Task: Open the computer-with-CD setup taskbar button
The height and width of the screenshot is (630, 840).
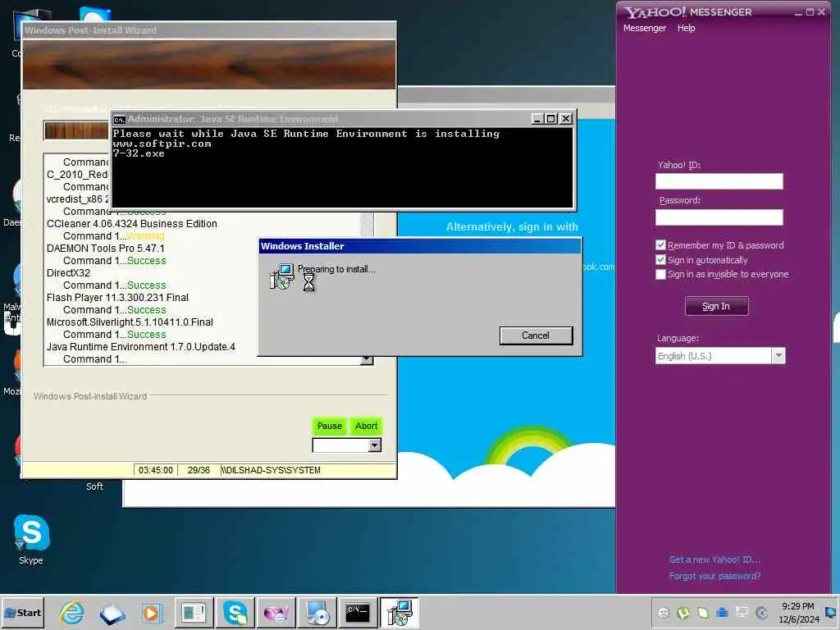Action: pyautogui.click(x=317, y=613)
